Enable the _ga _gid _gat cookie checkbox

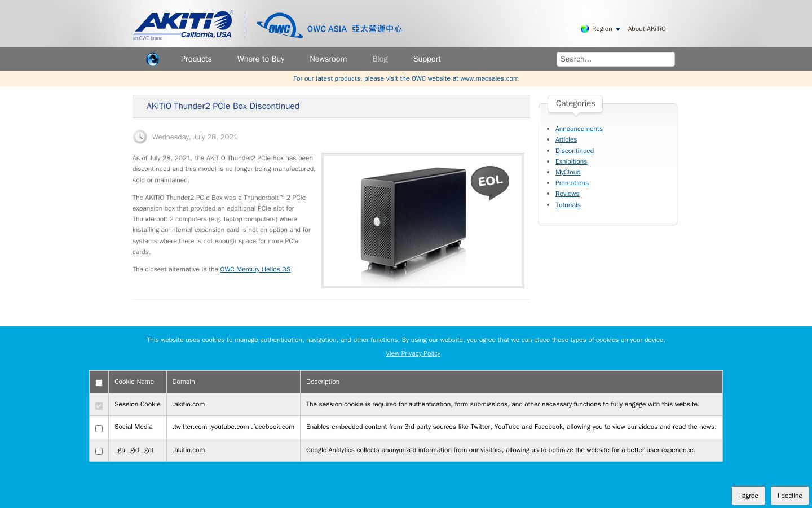[x=99, y=451]
